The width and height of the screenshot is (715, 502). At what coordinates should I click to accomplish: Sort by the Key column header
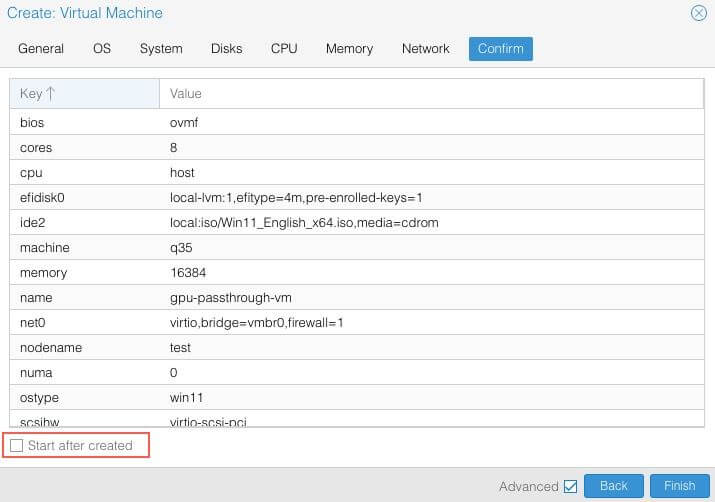click(84, 94)
